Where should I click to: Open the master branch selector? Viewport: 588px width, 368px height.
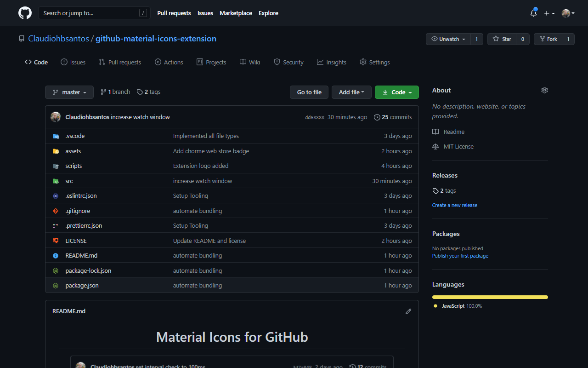pyautogui.click(x=69, y=92)
